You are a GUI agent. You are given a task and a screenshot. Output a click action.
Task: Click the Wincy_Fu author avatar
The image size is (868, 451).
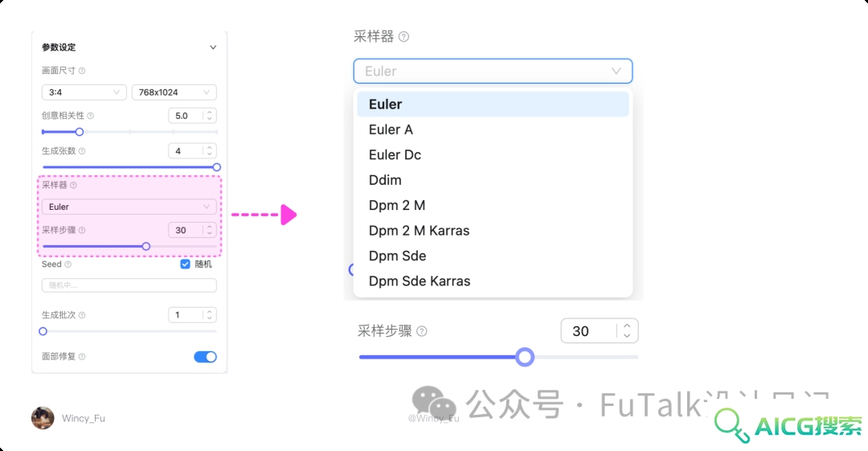[x=43, y=418]
